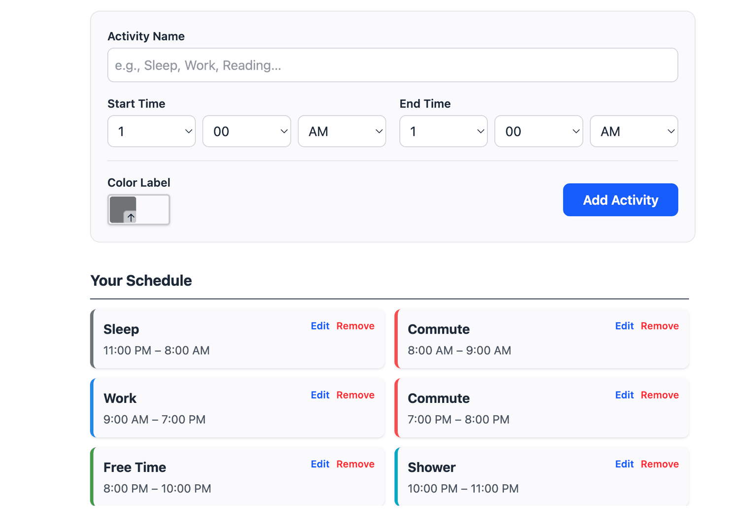The image size is (756, 532).
Task: Remove the 8:00 AM Commute activity
Action: point(660,326)
